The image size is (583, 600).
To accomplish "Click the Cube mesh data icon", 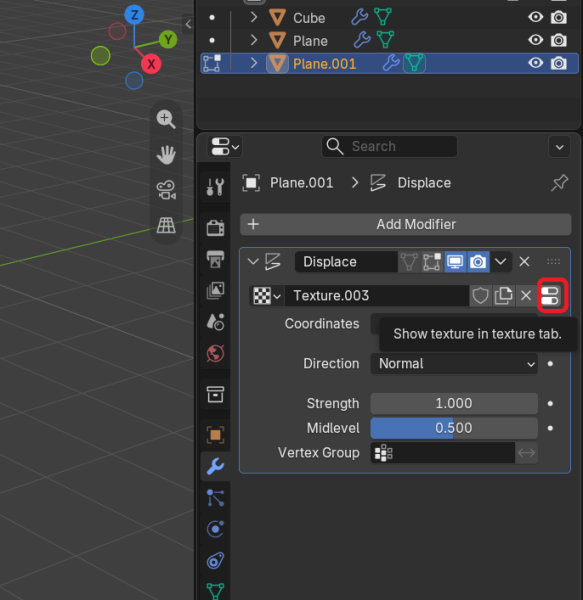I will (383, 17).
